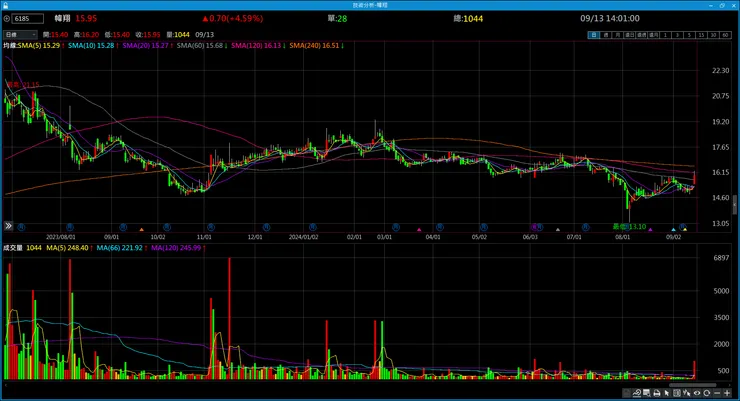Viewport: 740px width, 401px height.
Task: Open the 日線 chart period dropdown
Action: 20,35
